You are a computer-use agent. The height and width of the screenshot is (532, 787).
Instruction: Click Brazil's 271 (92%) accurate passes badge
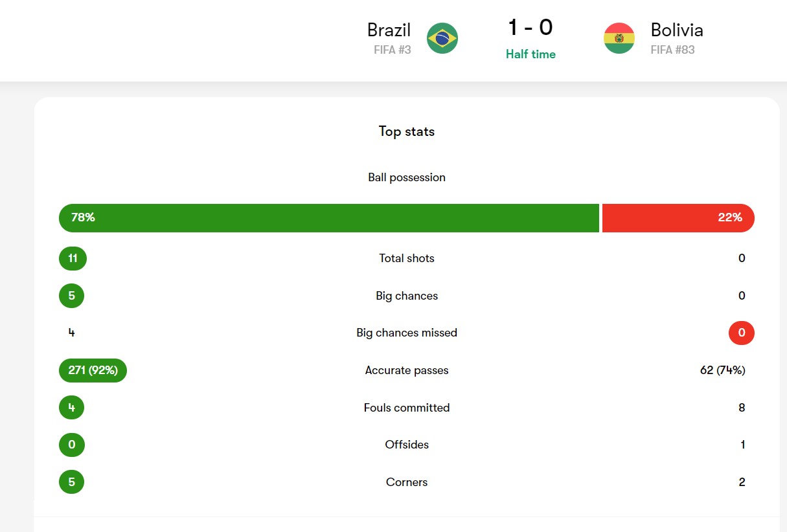tap(93, 370)
